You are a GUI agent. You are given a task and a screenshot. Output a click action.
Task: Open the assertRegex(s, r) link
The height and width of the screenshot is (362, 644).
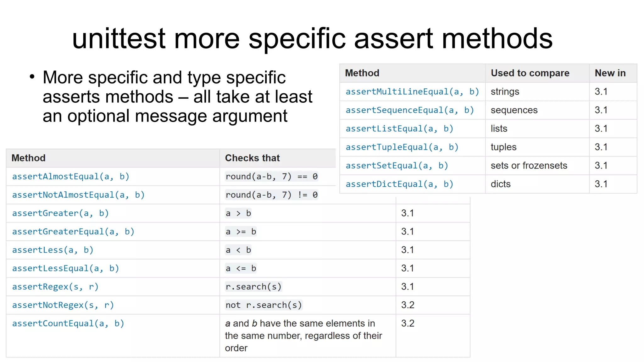click(55, 287)
